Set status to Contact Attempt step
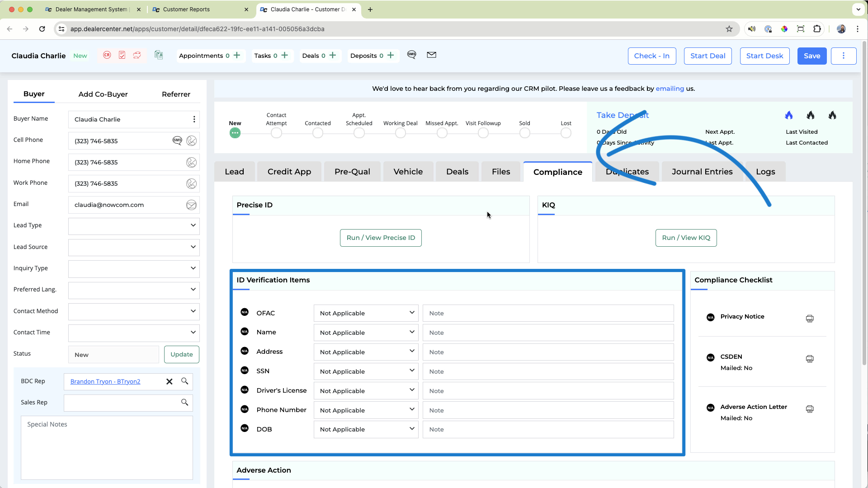The width and height of the screenshot is (868, 488). point(276,133)
